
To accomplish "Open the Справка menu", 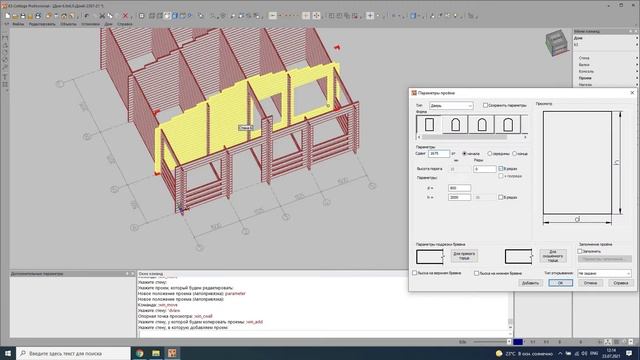I will coord(124,24).
